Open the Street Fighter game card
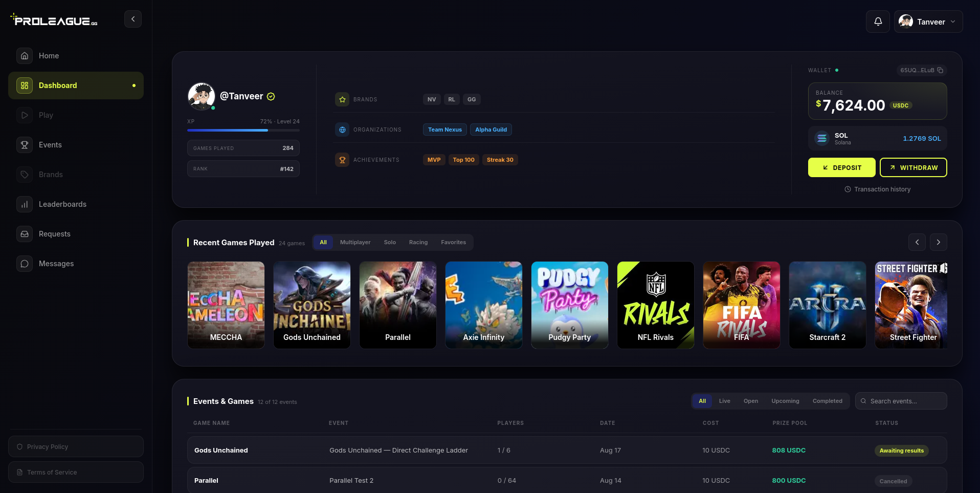This screenshot has width=980, height=493. click(911, 305)
